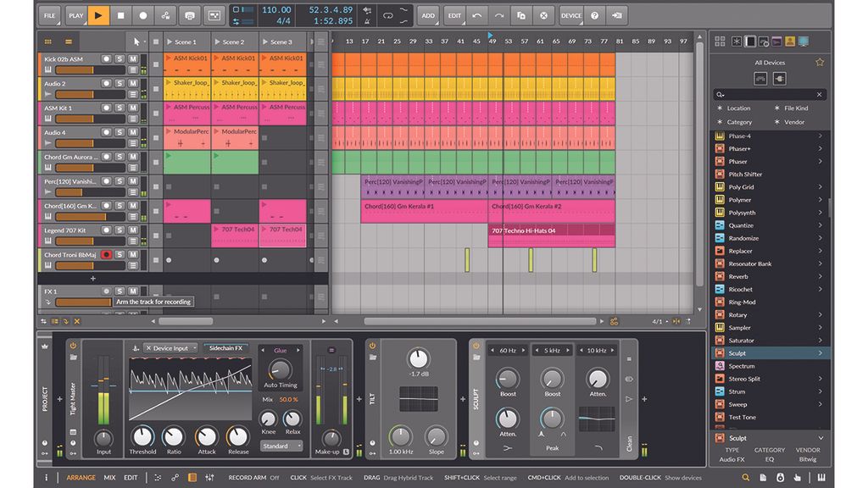This screenshot has width=868, height=488.
Task: Solo the Audio 2 track
Action: (x=118, y=83)
